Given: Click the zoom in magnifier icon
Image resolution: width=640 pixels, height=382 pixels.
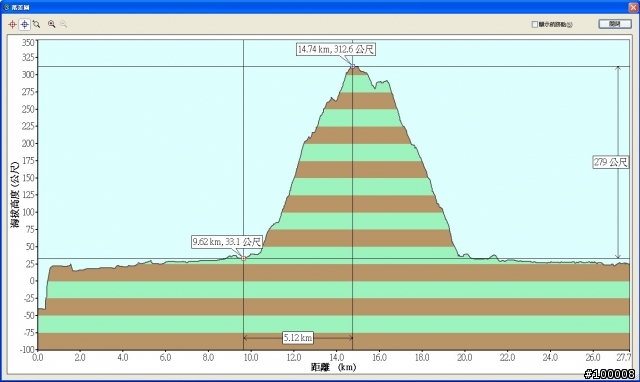Looking at the screenshot, I should point(51,24).
